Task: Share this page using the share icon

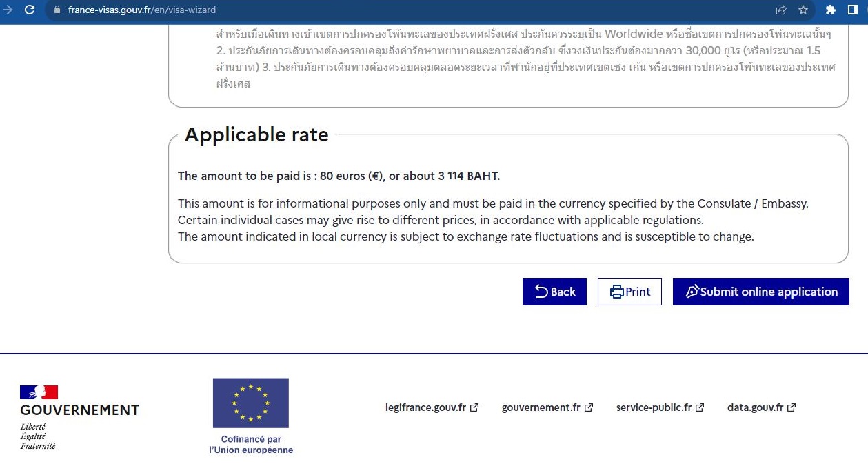Action: coord(781,10)
